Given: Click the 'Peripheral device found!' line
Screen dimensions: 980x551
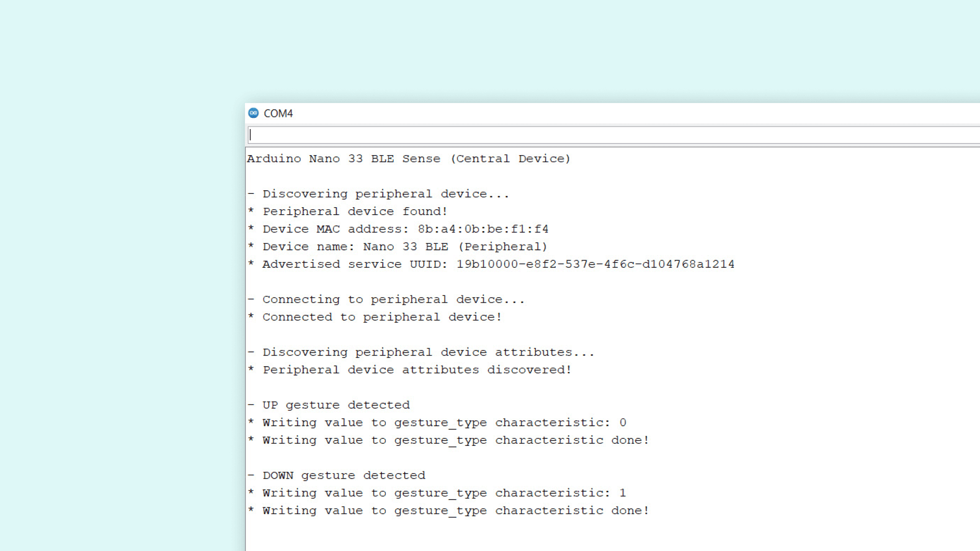Looking at the screenshot, I should pyautogui.click(x=355, y=211).
